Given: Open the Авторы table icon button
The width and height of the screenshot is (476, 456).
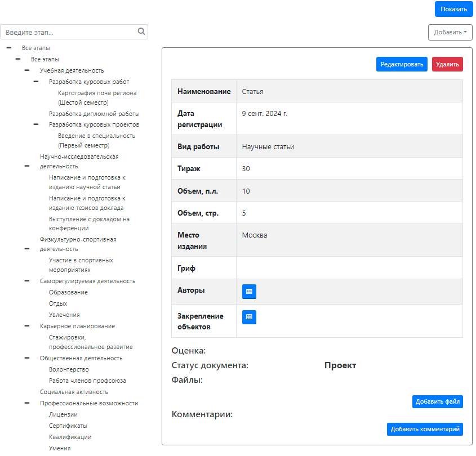Looking at the screenshot, I should click(x=249, y=292).
